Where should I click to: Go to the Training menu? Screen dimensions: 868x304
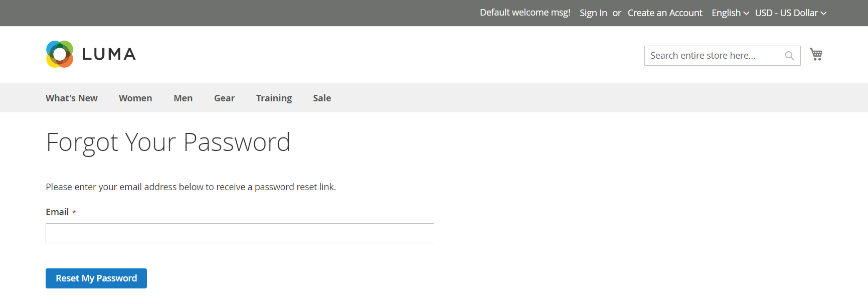274,98
